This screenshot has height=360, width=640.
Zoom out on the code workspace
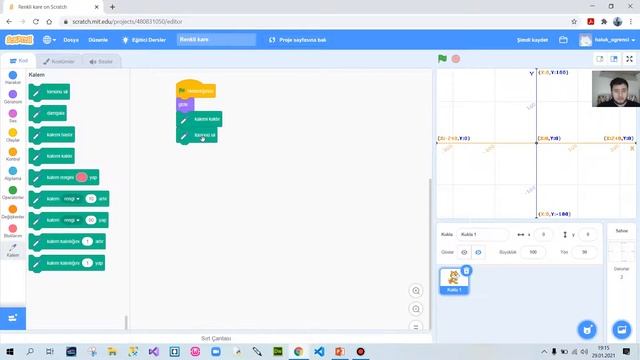pyautogui.click(x=416, y=309)
